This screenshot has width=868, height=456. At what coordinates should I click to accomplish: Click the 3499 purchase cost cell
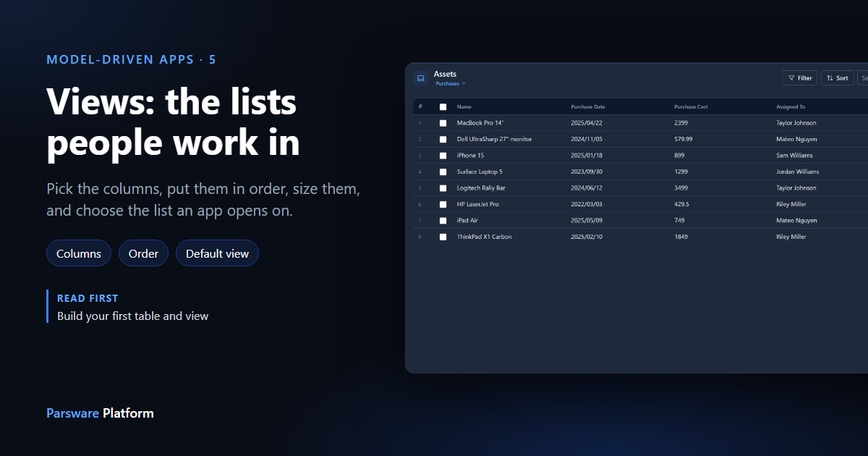pos(681,188)
